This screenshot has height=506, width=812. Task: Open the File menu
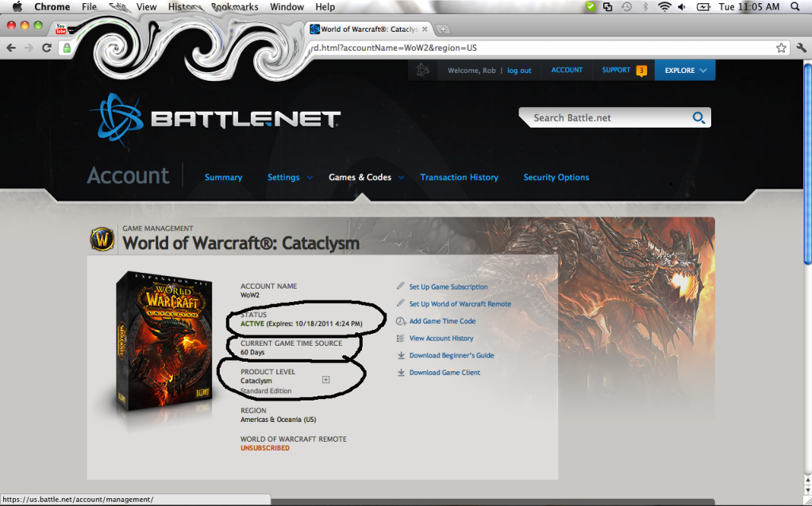[89, 6]
